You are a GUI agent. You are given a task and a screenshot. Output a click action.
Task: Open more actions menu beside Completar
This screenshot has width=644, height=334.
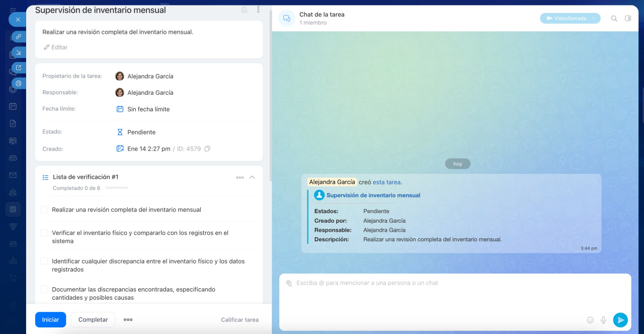pos(128,320)
